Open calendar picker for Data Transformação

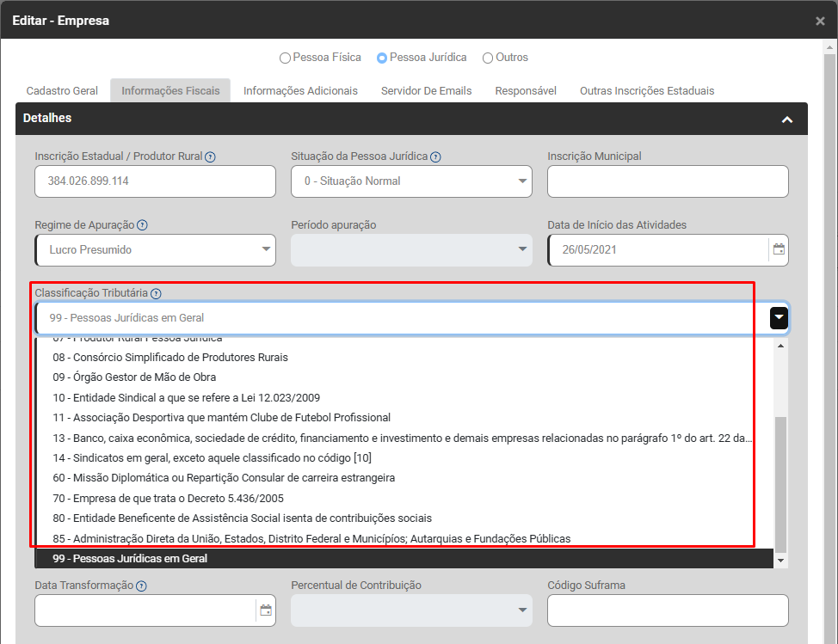266,610
